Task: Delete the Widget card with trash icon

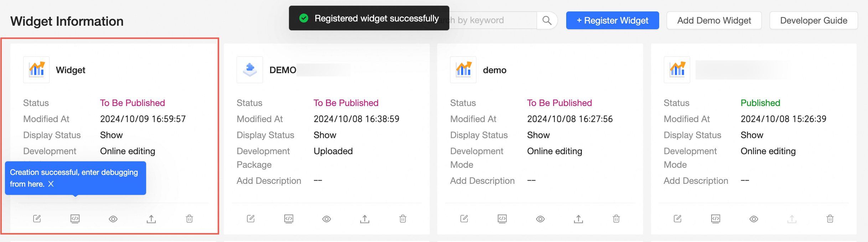Action: [x=189, y=218]
